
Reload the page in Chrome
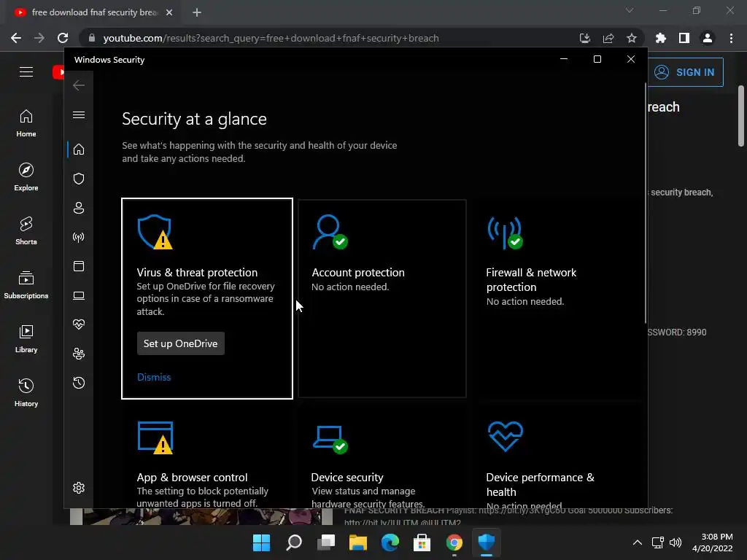(63, 38)
